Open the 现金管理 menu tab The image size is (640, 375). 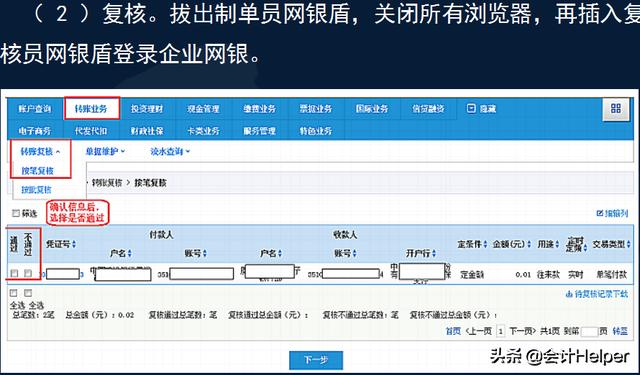[203, 109]
